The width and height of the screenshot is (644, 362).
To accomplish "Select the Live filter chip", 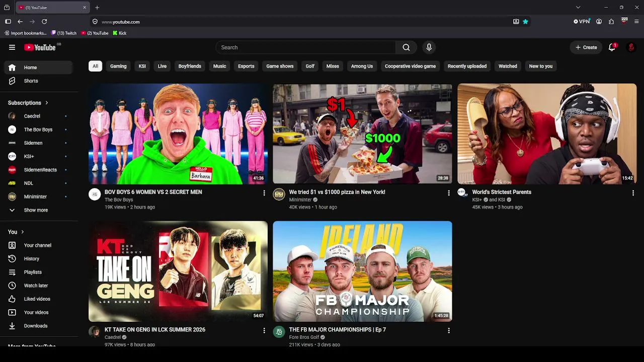I will coord(162,66).
